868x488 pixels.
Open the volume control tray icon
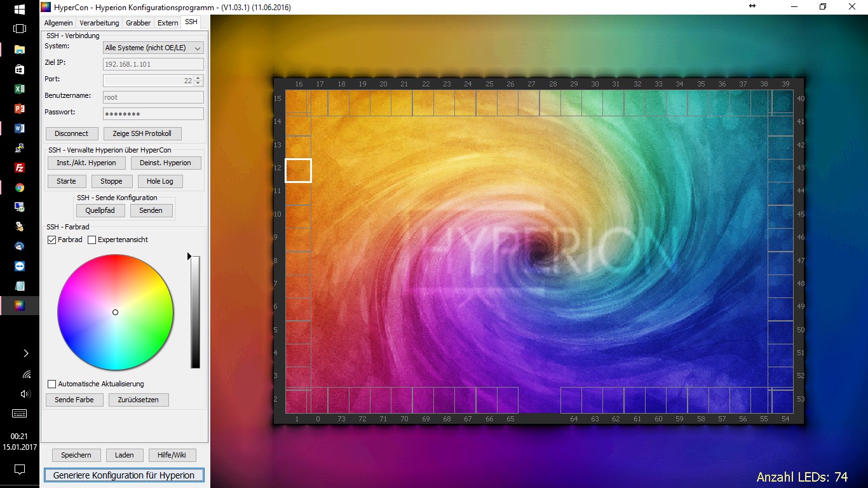[26, 394]
